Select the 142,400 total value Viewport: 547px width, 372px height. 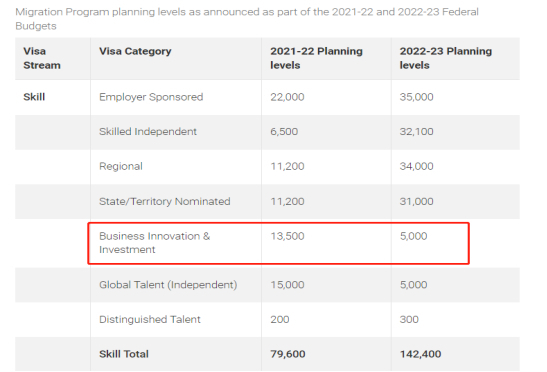click(420, 354)
